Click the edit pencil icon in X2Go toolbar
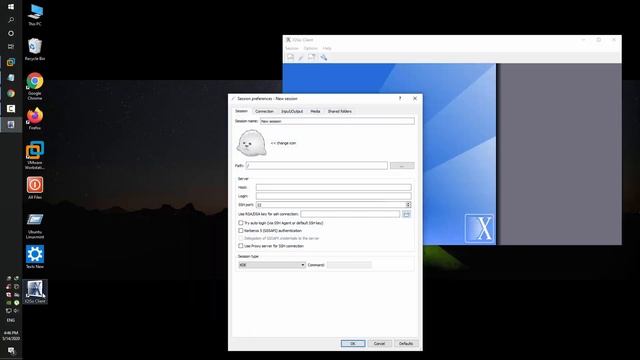This screenshot has width=640, height=360. coord(301,57)
